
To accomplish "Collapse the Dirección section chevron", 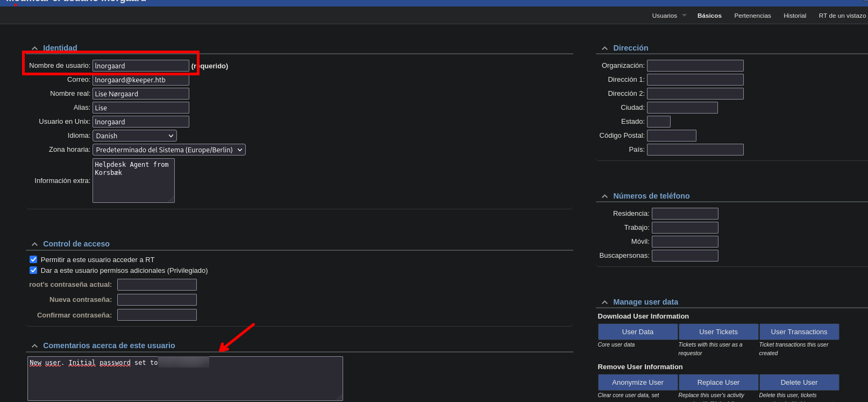I will [604, 48].
